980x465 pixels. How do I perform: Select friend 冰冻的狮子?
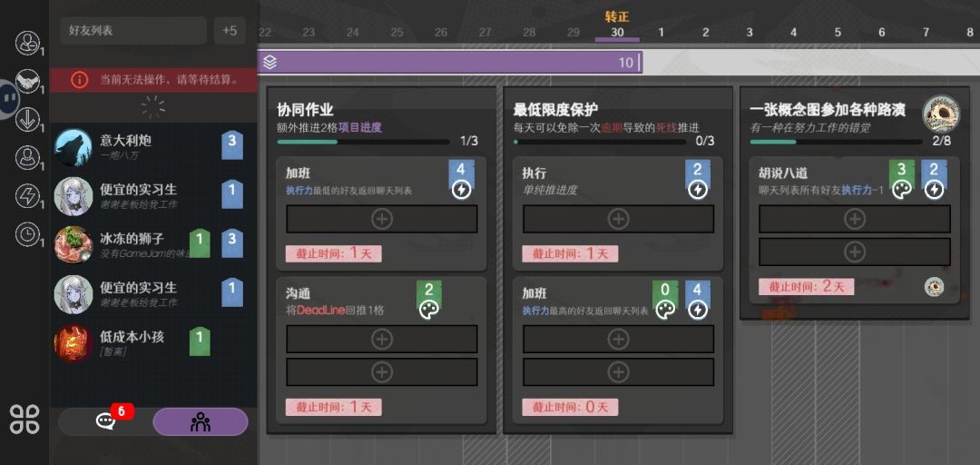(153, 244)
